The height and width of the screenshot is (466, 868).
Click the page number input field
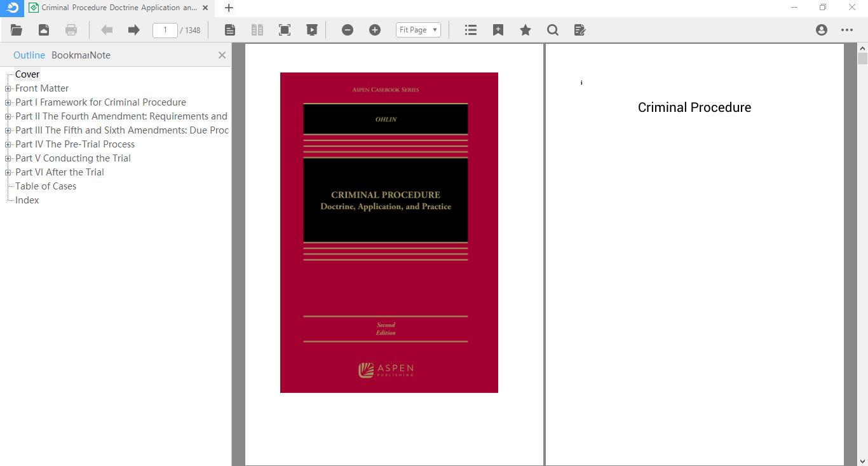pyautogui.click(x=165, y=30)
